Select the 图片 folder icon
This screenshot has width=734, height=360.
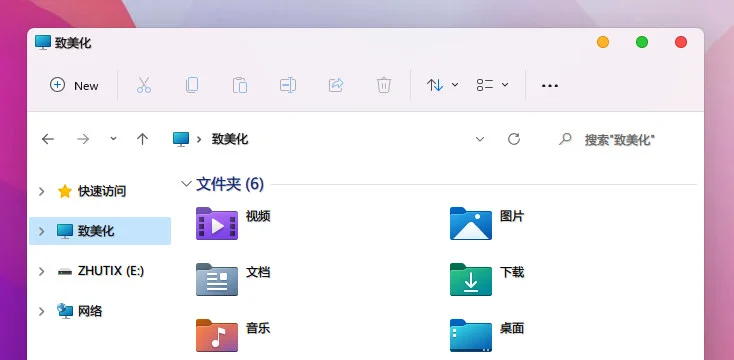(x=471, y=223)
